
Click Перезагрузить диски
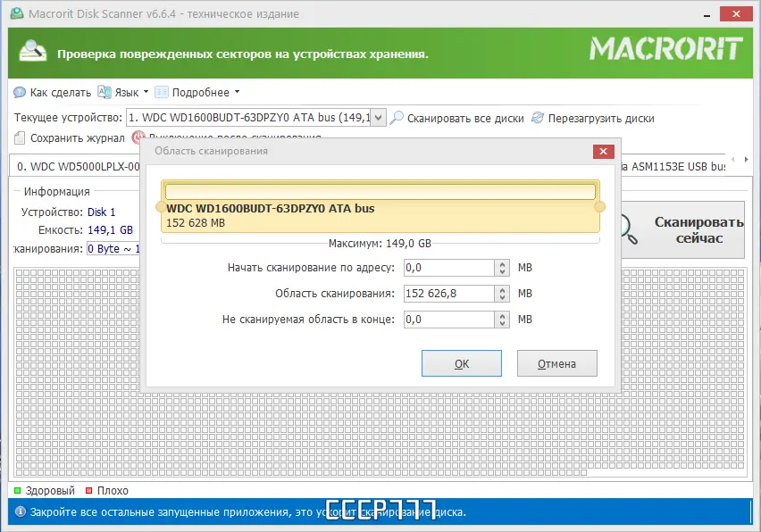(x=593, y=119)
